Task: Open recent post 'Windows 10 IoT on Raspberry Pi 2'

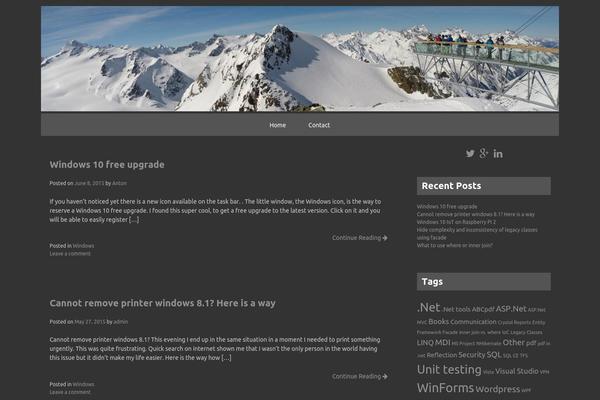Action: tap(456, 222)
